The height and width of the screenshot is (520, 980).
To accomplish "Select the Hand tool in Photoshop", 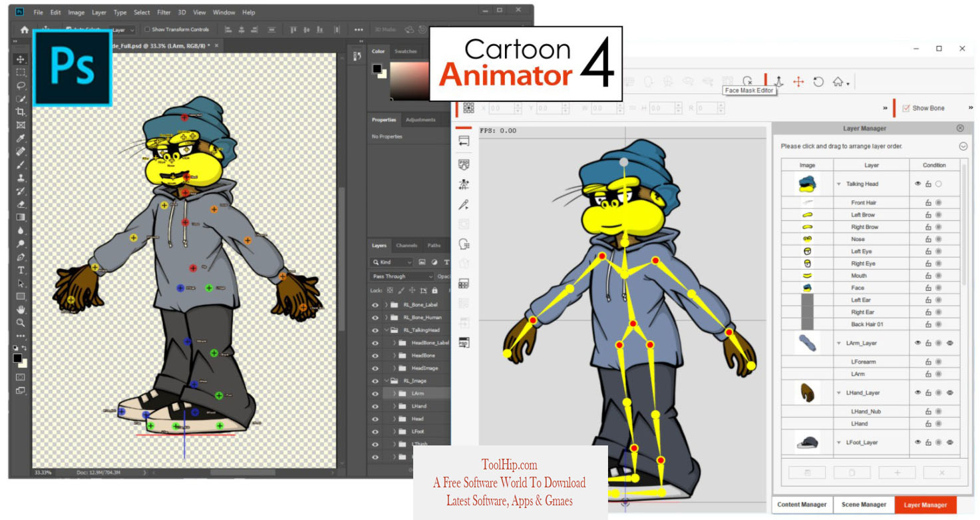I will [x=21, y=310].
